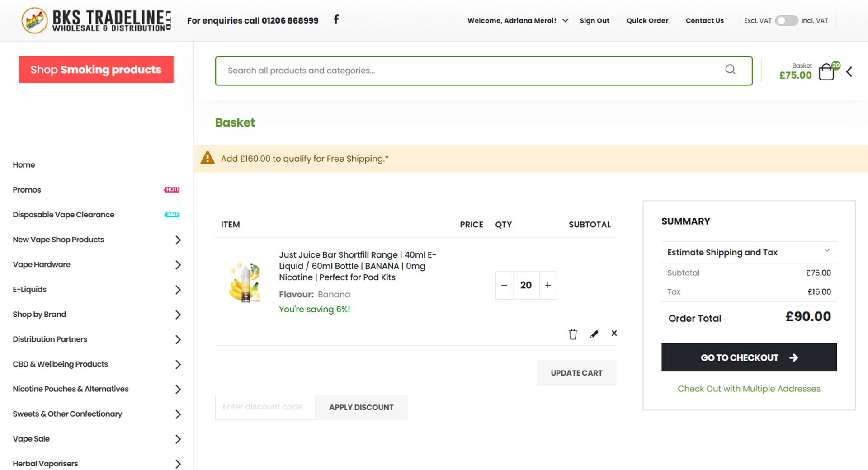Open Quick Order page

tap(647, 20)
